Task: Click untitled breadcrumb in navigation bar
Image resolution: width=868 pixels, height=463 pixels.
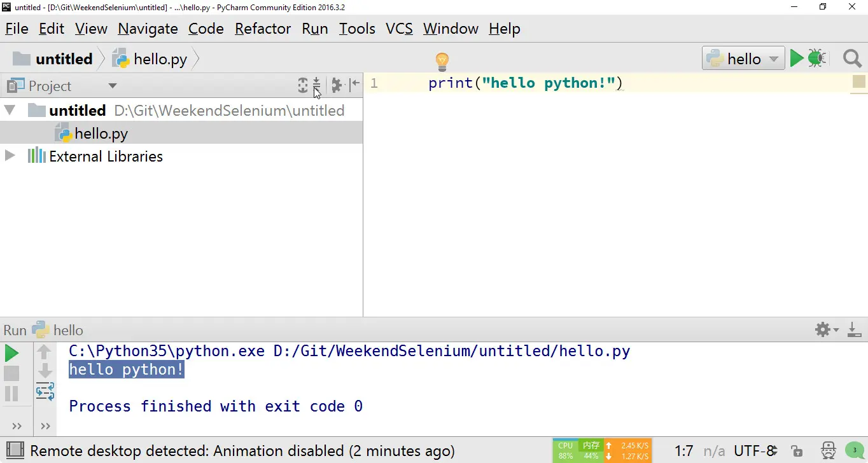Action: [64, 59]
